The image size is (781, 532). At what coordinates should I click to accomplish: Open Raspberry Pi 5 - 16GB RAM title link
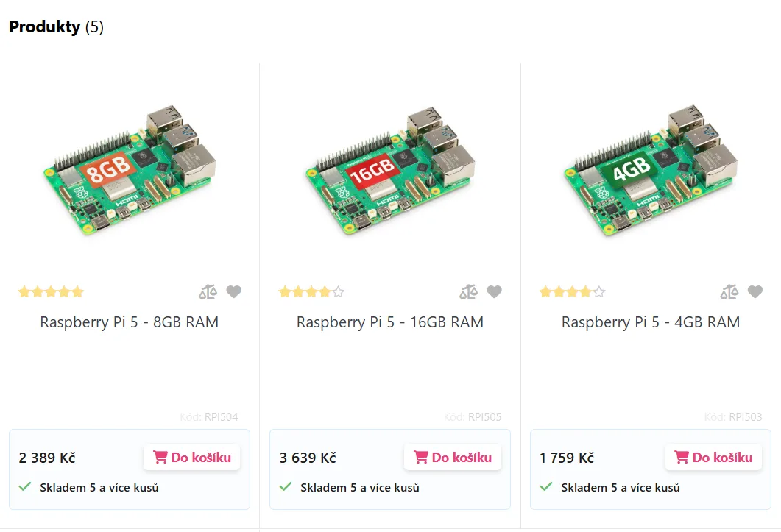(x=390, y=322)
